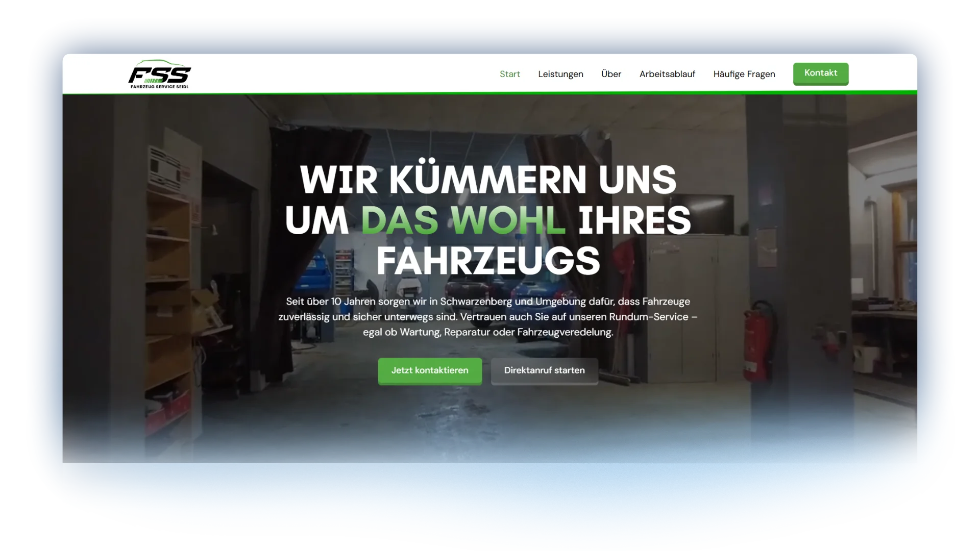Viewport: 980px width, 551px height.
Task: Select the Über menu item
Action: click(611, 74)
